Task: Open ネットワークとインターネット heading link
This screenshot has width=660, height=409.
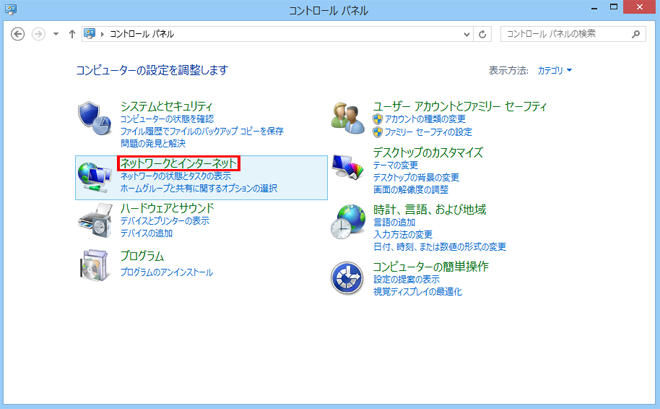Action: pos(178,162)
